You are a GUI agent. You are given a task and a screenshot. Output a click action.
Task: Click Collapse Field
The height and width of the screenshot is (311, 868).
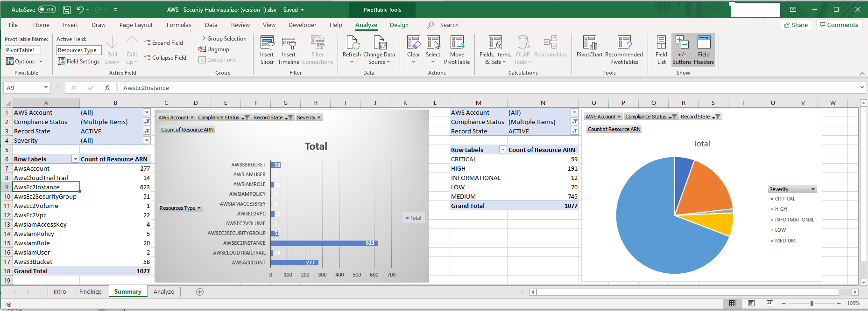click(x=165, y=57)
